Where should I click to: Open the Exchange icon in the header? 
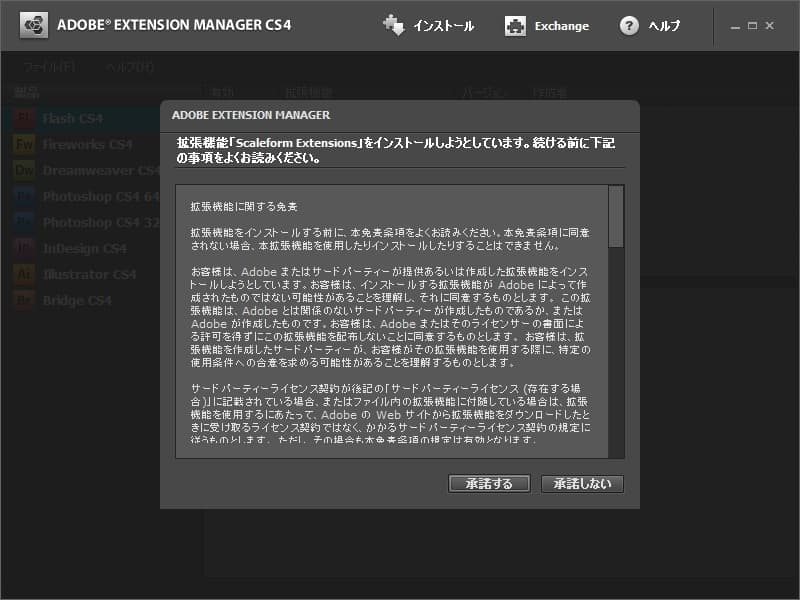click(x=515, y=26)
